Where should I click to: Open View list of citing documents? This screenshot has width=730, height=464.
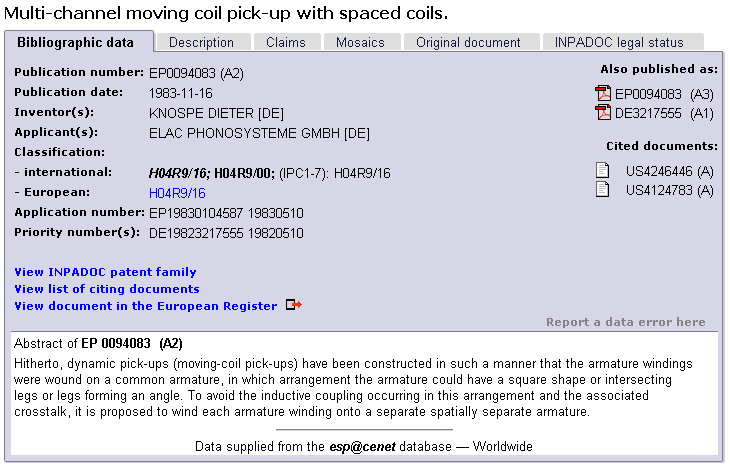pos(107,289)
